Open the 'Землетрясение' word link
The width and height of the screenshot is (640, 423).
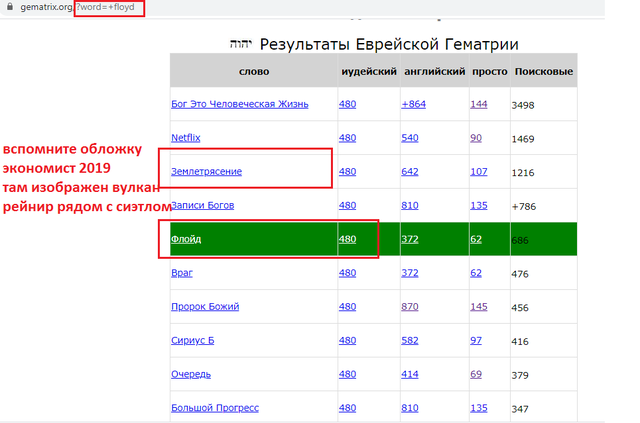[x=207, y=171]
